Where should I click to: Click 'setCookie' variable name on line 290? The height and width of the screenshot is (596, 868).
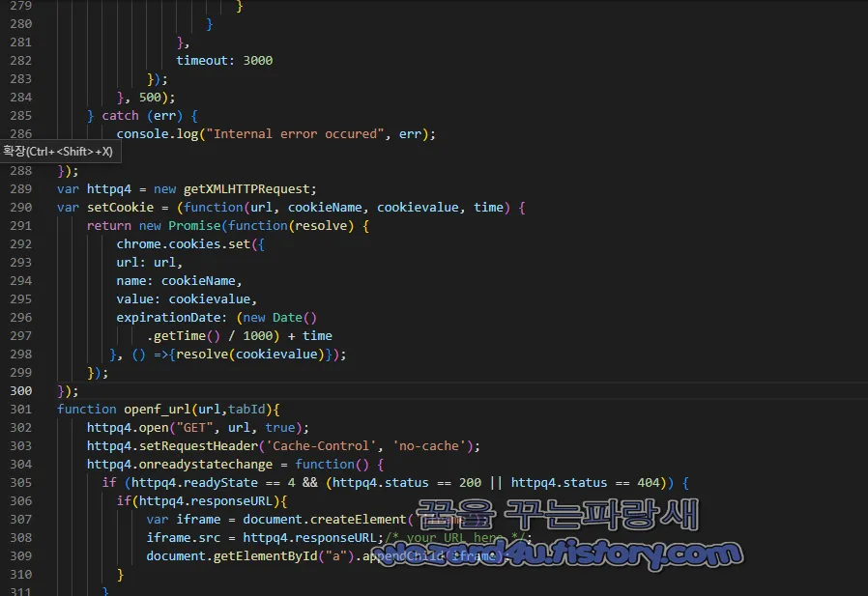(120, 207)
